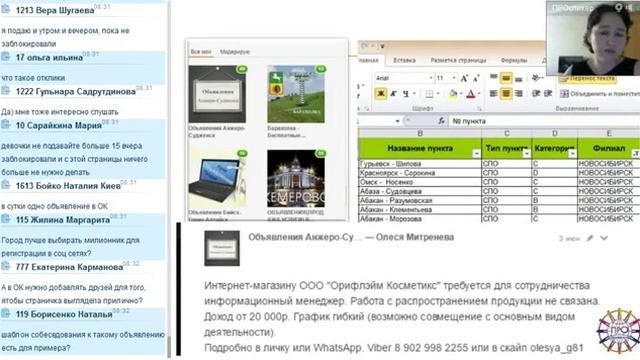Open post author avatar beside Олеся Митренева

(222, 248)
